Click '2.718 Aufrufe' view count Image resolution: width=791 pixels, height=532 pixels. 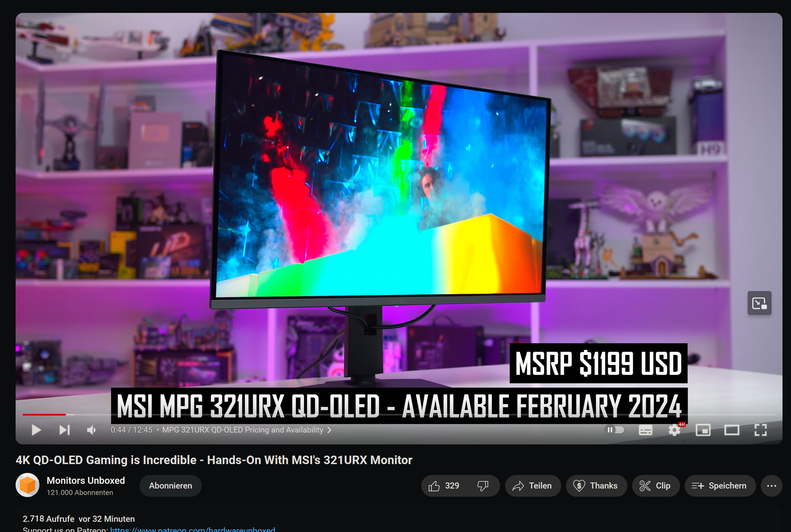tap(49, 519)
